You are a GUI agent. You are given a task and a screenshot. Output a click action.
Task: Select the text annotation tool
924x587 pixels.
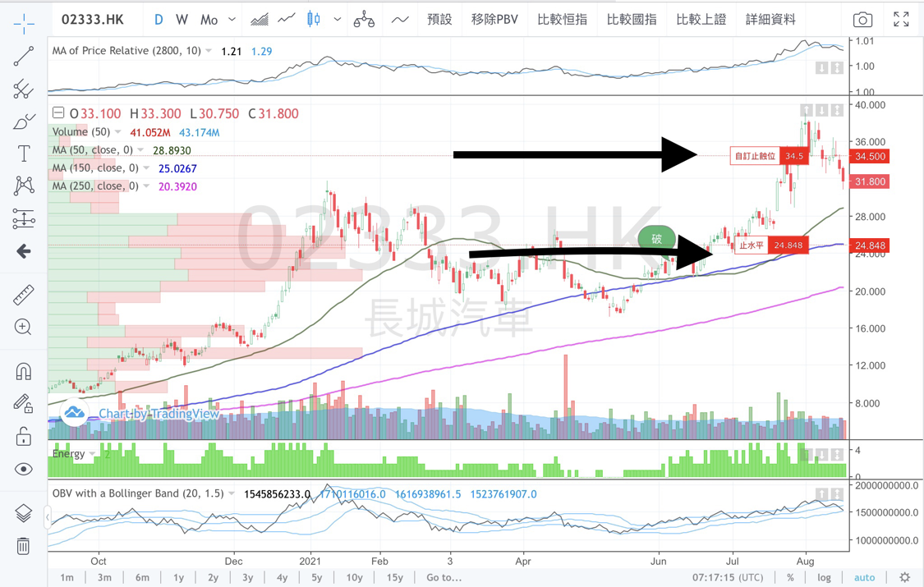pyautogui.click(x=24, y=153)
